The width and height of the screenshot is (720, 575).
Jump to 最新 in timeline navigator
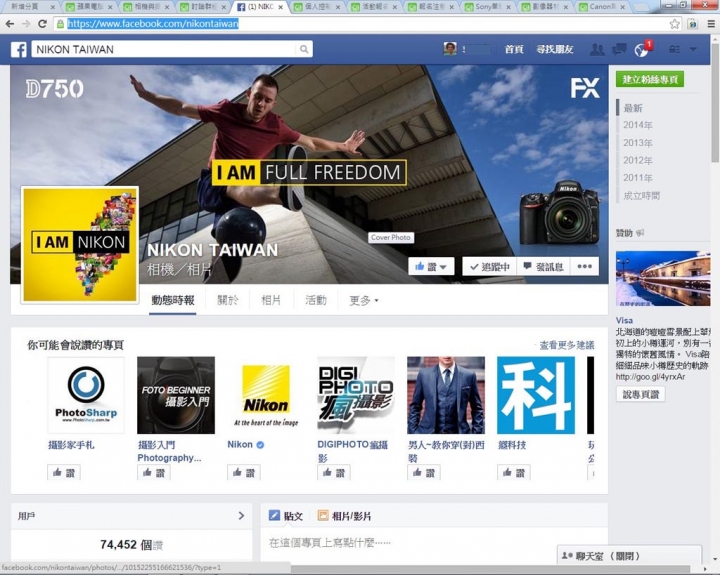[x=633, y=108]
